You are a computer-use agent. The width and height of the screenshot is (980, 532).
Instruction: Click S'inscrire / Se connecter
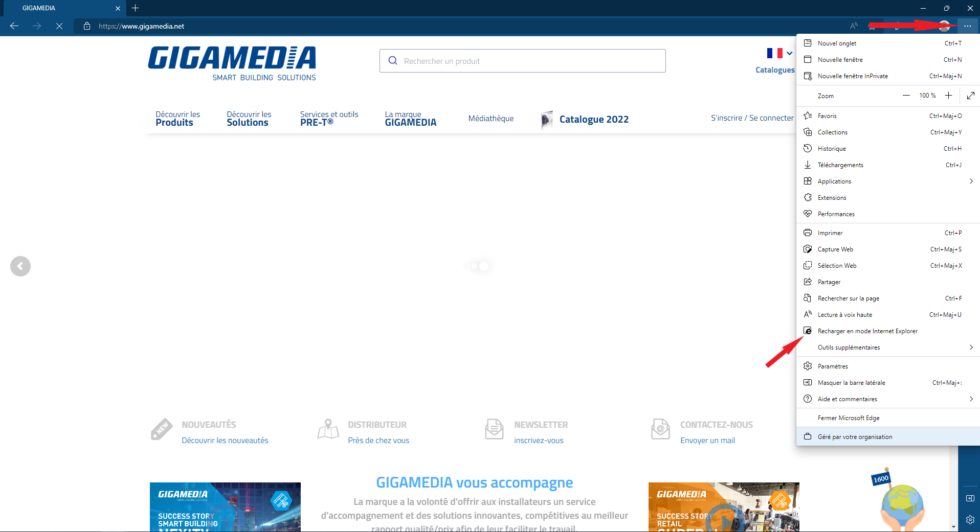[752, 118]
